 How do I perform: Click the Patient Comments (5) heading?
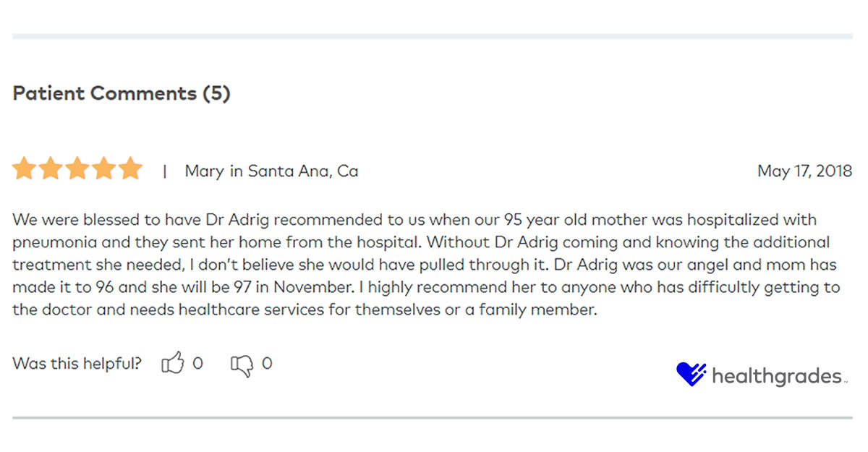[x=121, y=93]
